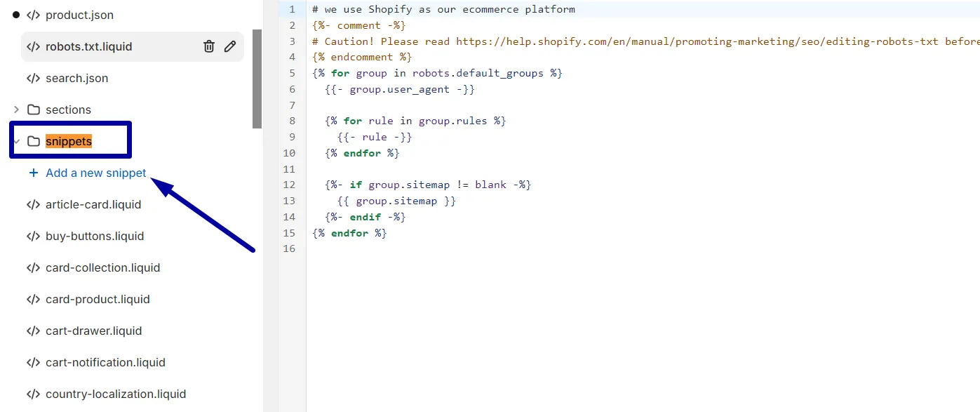
Task: Delete robots.txt.liquid with the trash icon
Action: [209, 46]
